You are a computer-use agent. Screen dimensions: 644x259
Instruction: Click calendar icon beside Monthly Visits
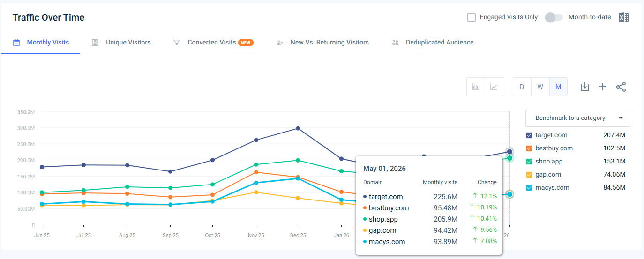16,43
